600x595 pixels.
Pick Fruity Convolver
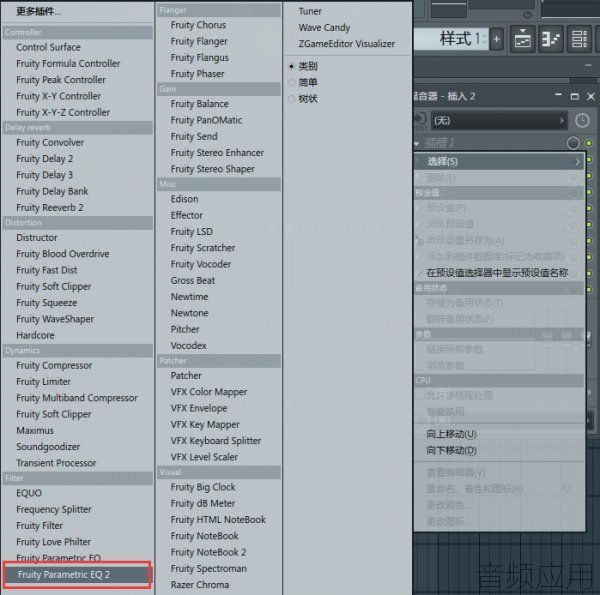coord(50,142)
